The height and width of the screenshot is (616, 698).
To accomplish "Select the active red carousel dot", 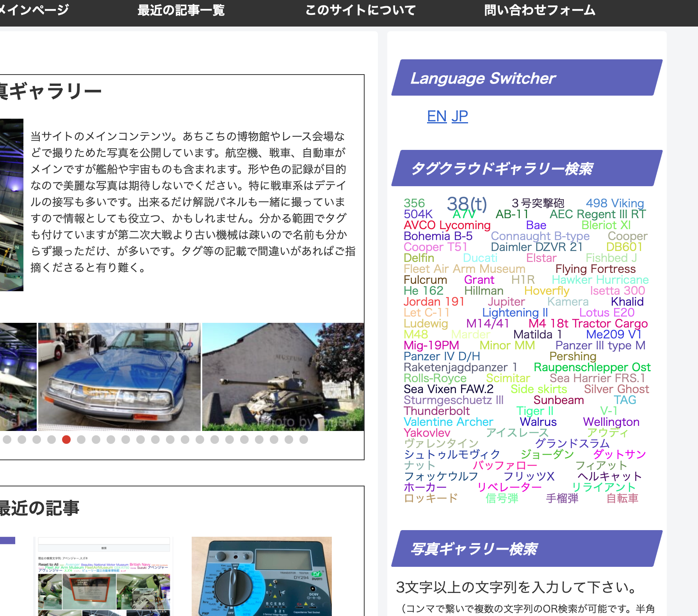I will click(x=66, y=440).
